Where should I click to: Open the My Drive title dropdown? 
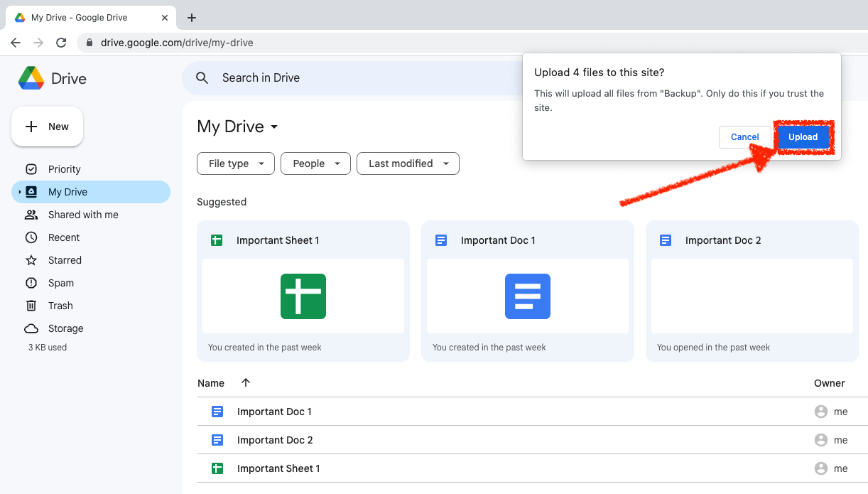[274, 127]
